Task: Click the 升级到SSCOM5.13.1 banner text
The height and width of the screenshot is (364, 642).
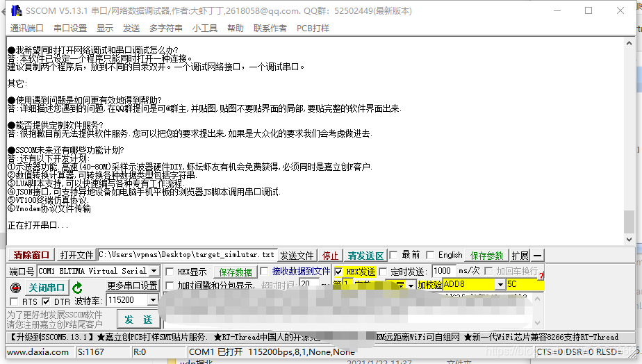Action: [x=51, y=338]
